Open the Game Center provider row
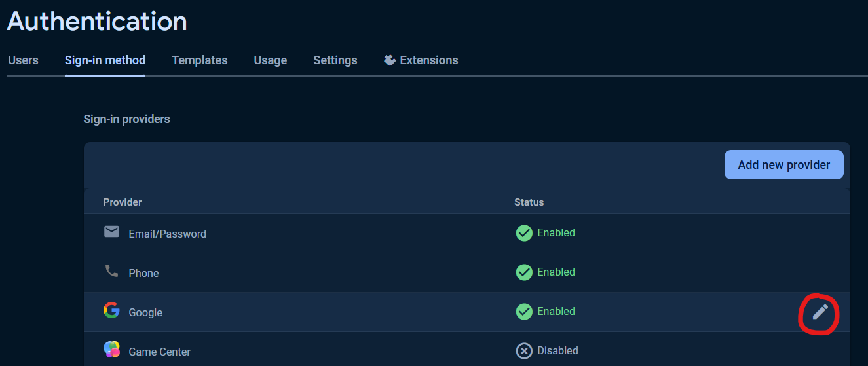868x366 pixels. [x=467, y=350]
